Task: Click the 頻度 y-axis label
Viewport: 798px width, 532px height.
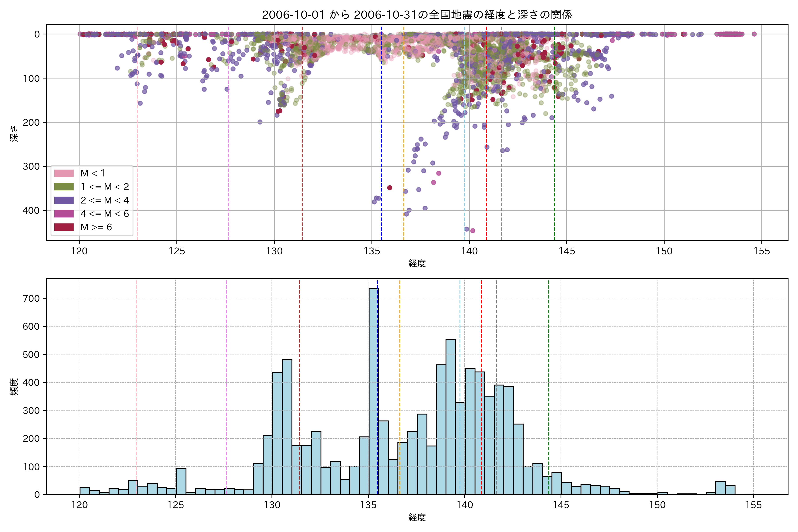Action: pos(14,387)
